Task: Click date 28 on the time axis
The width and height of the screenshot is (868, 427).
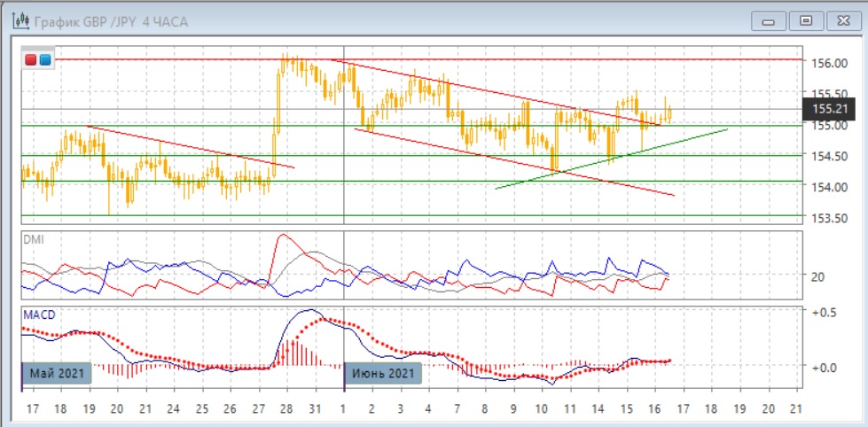Action: coord(284,409)
